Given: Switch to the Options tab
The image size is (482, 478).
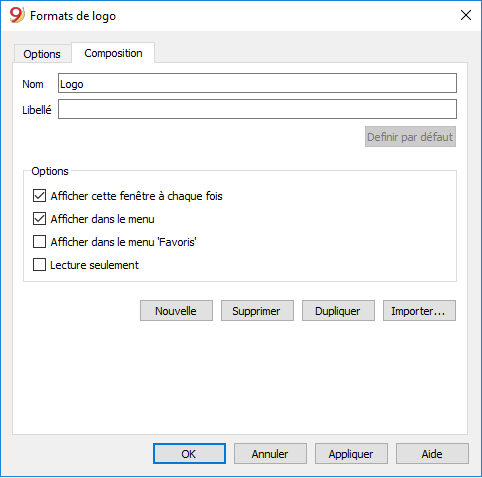Looking at the screenshot, I should [x=42, y=54].
